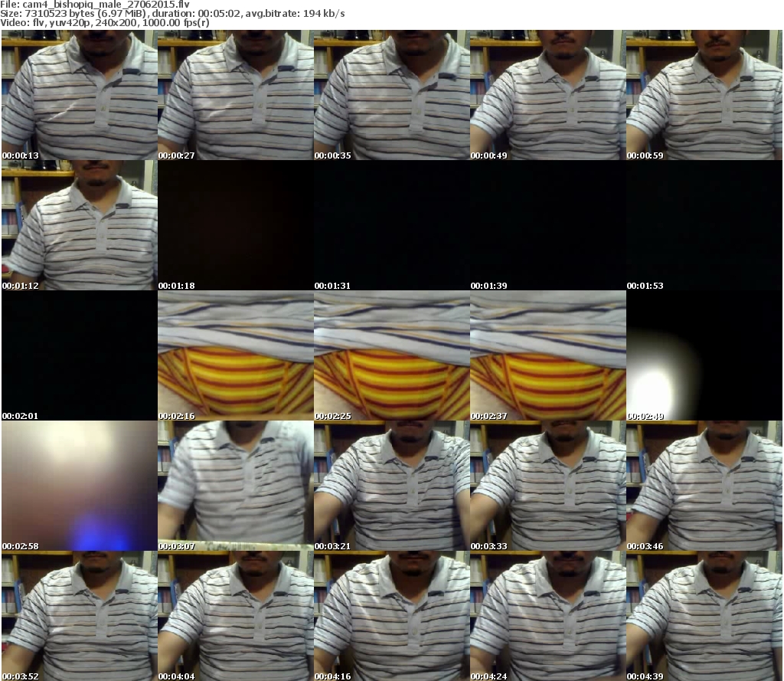
Task: Select the thumbnail stamped 00:04:16
Action: [391, 616]
